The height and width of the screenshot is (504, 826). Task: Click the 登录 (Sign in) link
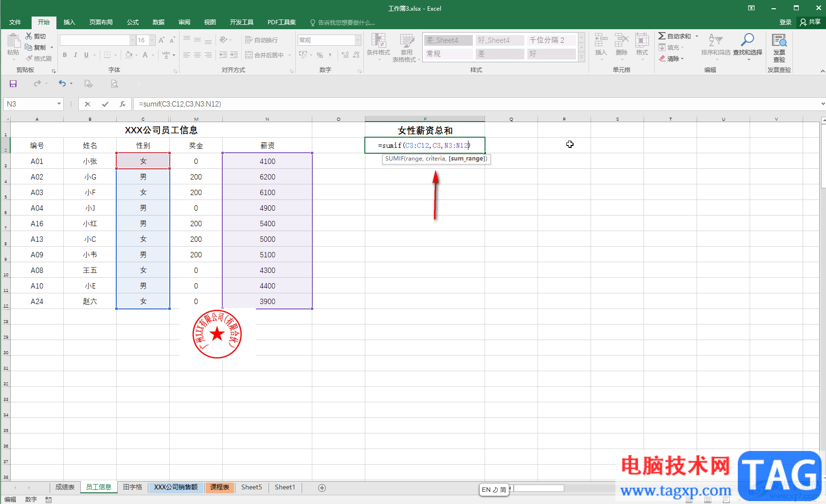(x=785, y=22)
